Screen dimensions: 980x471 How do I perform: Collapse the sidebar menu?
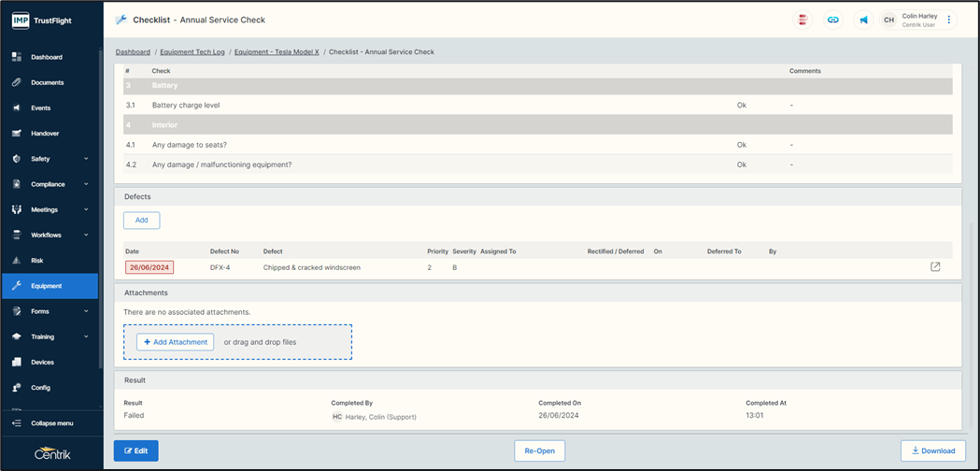51,423
